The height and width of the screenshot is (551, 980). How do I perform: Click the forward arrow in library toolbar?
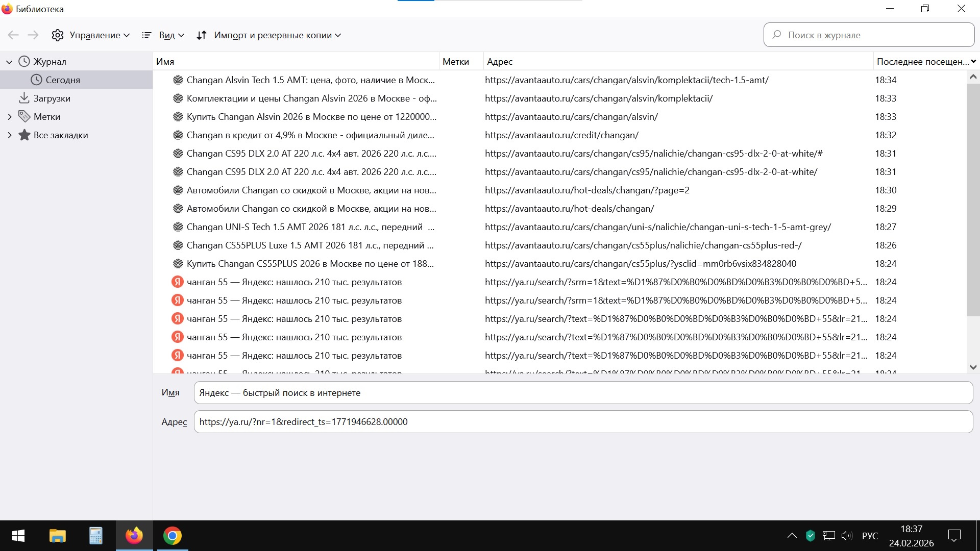33,35
